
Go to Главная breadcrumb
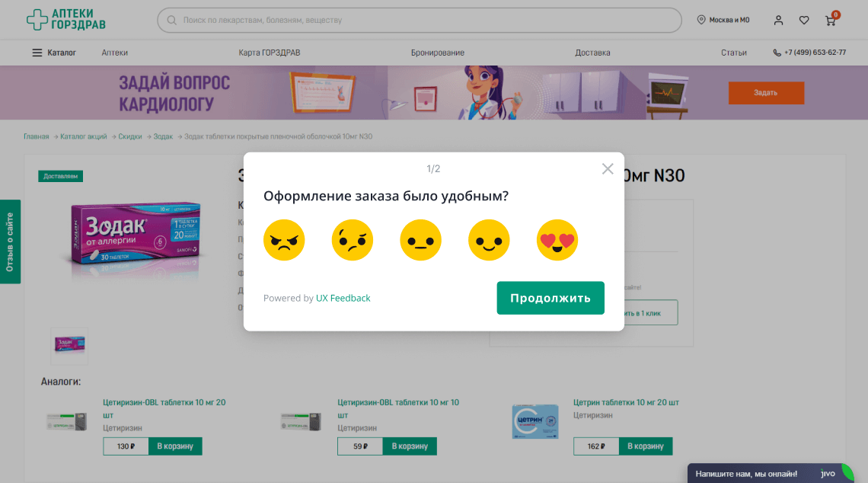(36, 136)
